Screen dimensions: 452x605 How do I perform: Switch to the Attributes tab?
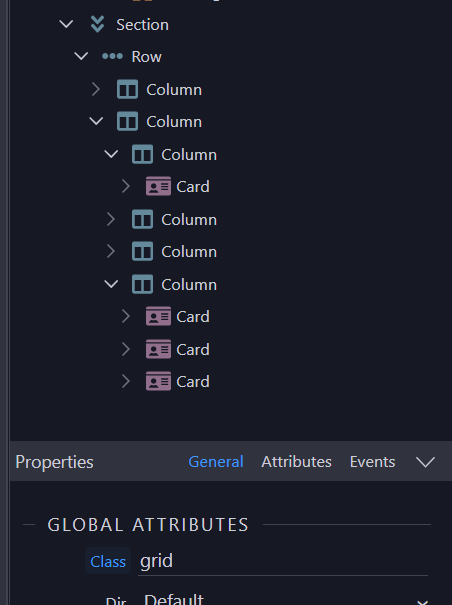(296, 461)
